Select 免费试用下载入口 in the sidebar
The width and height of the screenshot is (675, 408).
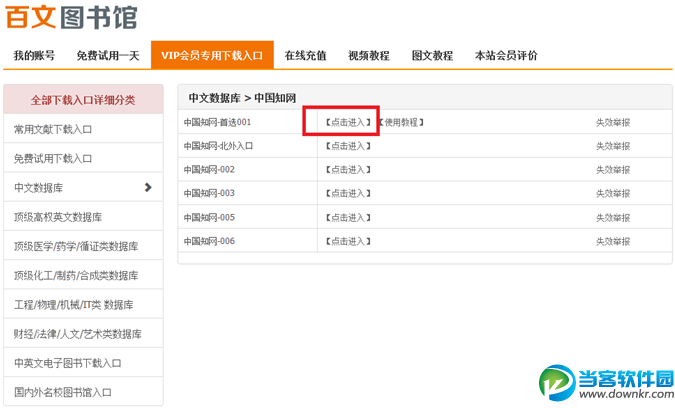point(83,158)
